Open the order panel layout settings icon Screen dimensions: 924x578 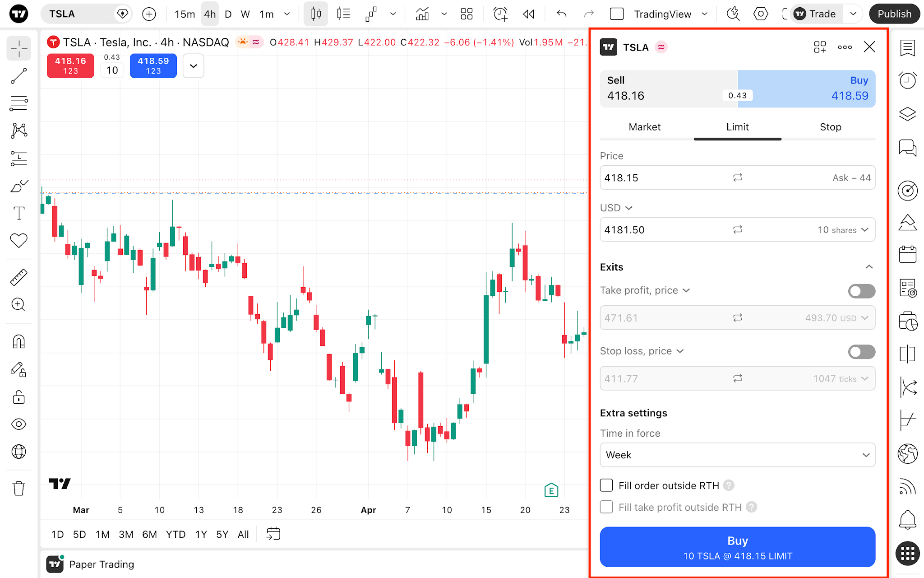tap(820, 47)
